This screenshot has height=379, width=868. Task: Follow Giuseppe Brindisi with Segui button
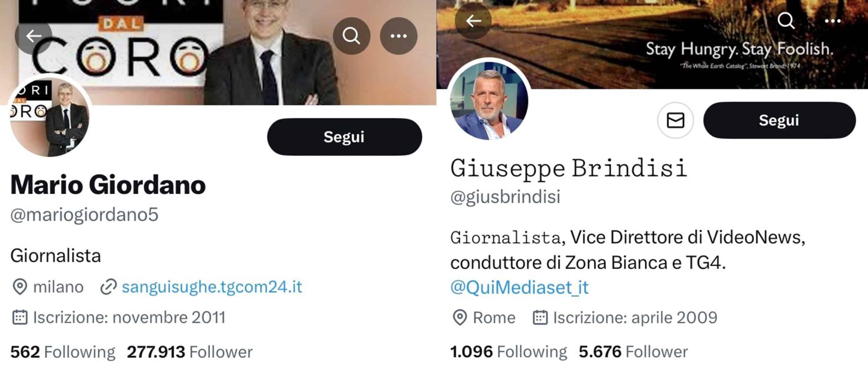(x=780, y=120)
